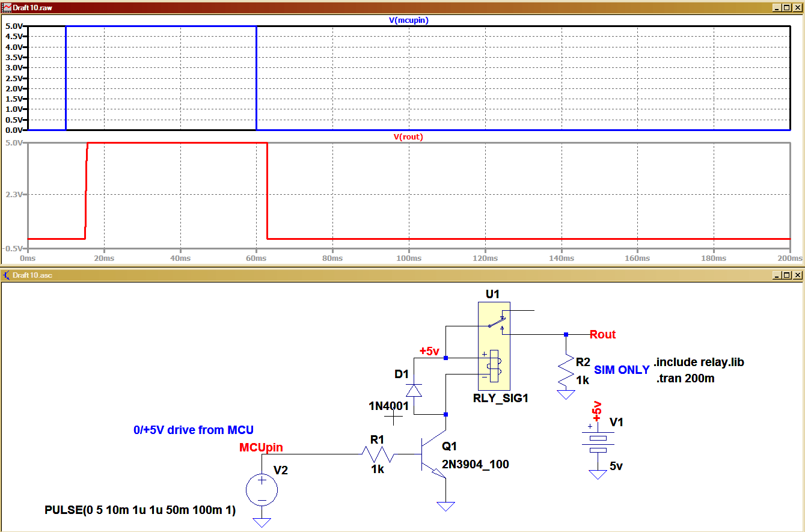This screenshot has width=805, height=532.
Task: Click the Q1 reference designator
Action: [450, 447]
